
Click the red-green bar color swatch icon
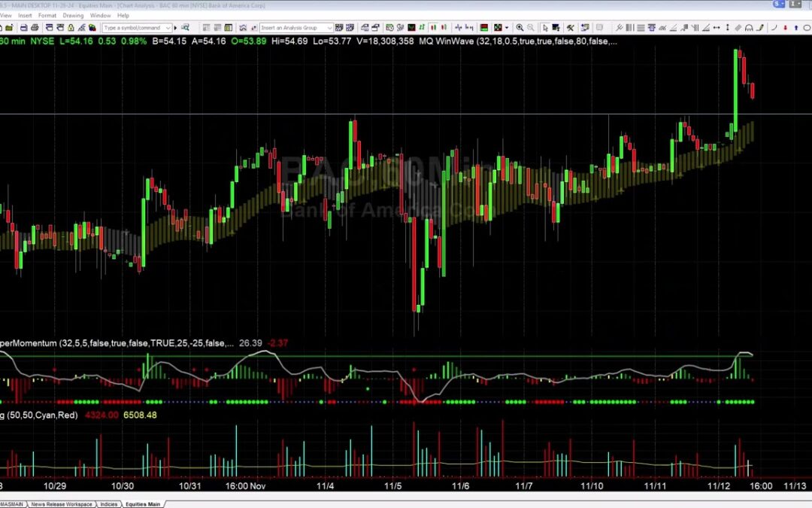click(483, 27)
